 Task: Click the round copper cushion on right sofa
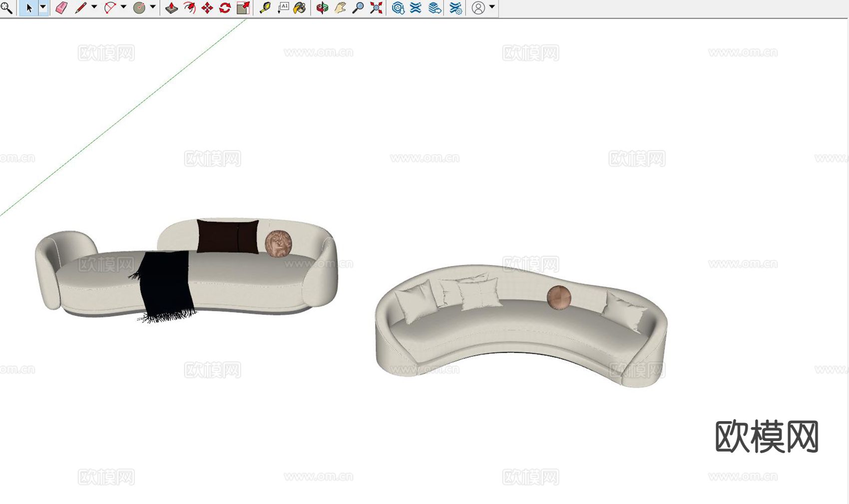(x=559, y=297)
